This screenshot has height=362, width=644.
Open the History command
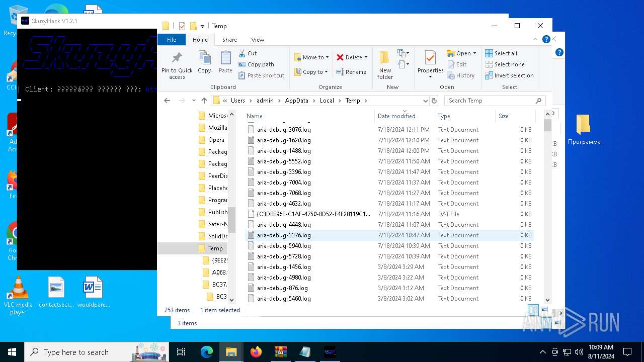click(460, 75)
